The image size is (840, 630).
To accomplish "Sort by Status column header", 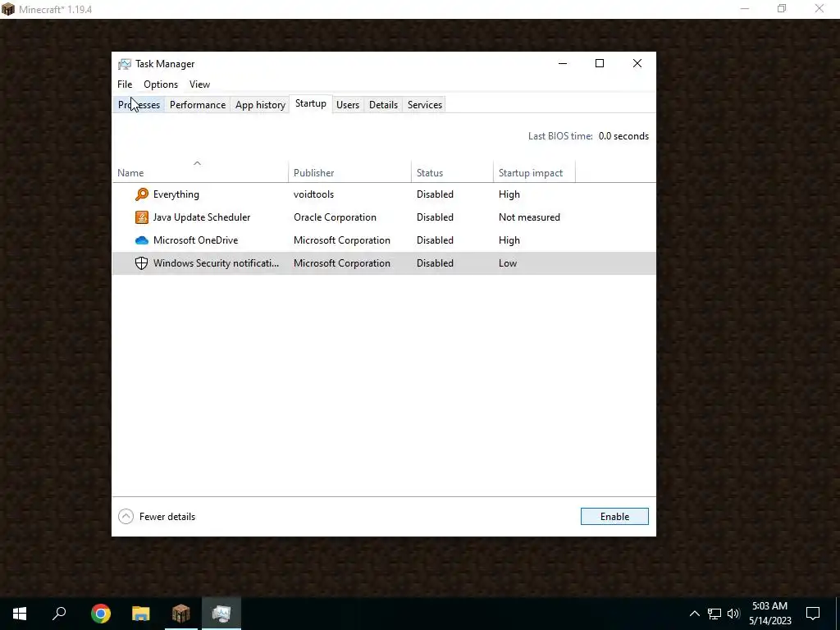I will click(x=452, y=172).
